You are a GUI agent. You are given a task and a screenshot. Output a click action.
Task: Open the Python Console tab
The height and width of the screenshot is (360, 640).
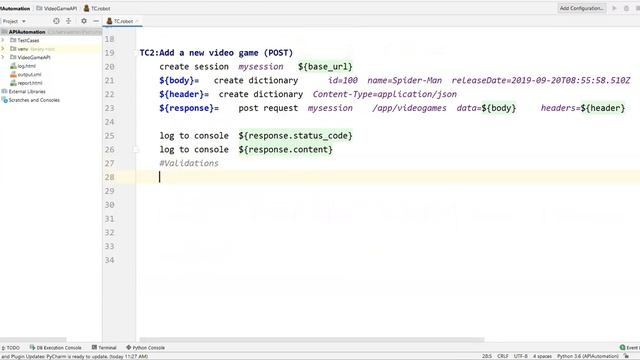[x=145, y=347]
